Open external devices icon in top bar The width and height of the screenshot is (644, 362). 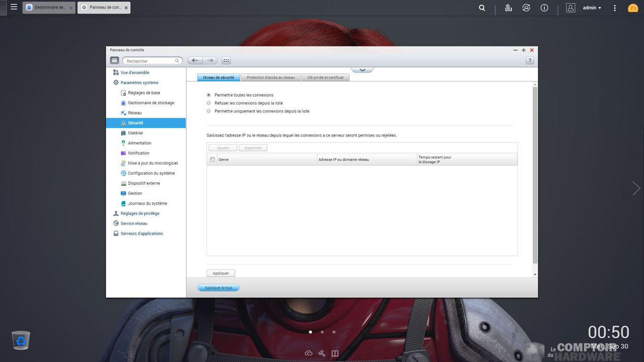coord(526,8)
